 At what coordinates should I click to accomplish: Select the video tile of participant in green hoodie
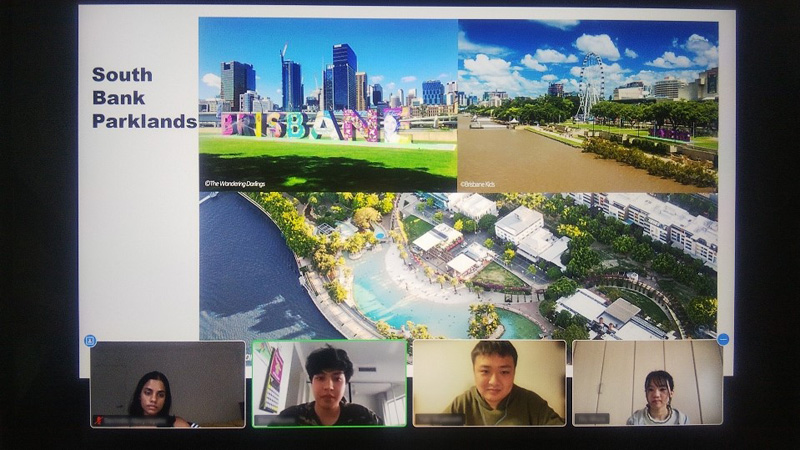(x=489, y=383)
